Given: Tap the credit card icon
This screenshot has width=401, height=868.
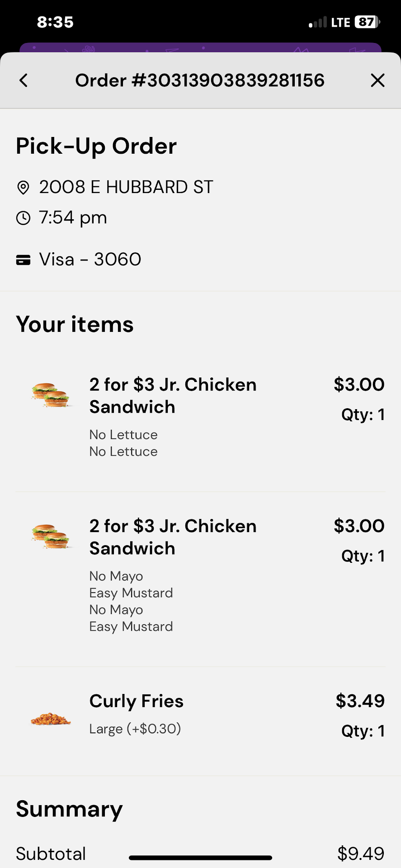Looking at the screenshot, I should pos(23,260).
